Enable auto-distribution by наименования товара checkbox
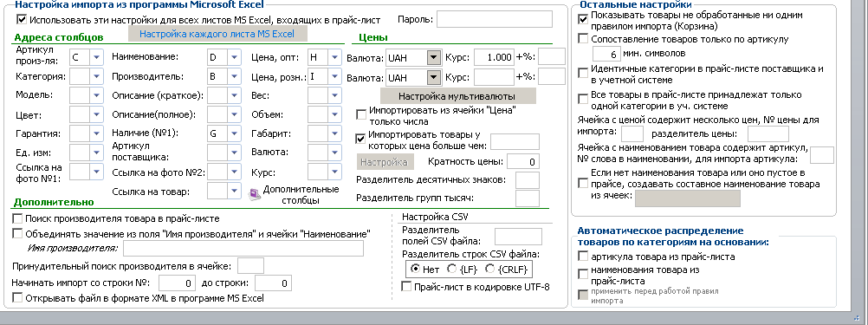 [583, 274]
